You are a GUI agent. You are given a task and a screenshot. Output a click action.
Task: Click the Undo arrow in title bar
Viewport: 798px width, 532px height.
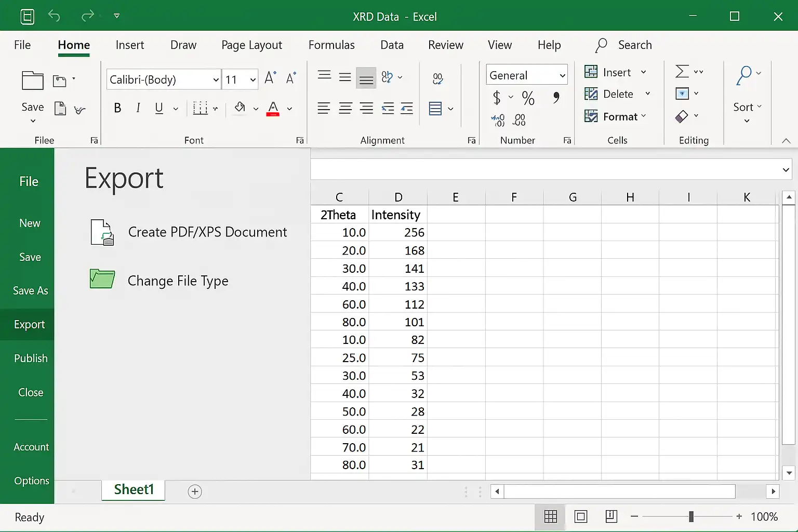pyautogui.click(x=54, y=16)
